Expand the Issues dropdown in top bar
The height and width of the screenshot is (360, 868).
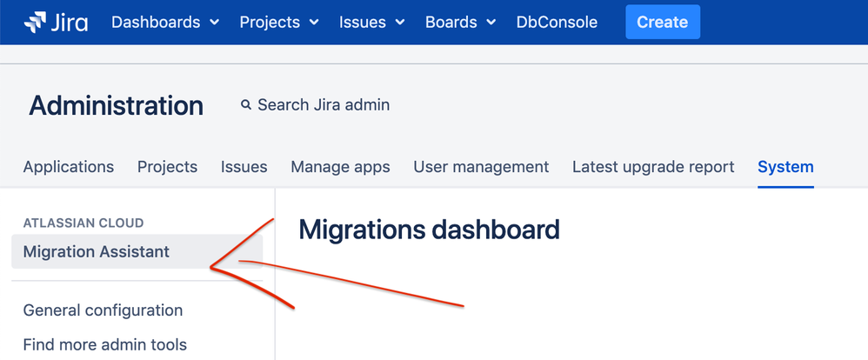pyautogui.click(x=372, y=22)
